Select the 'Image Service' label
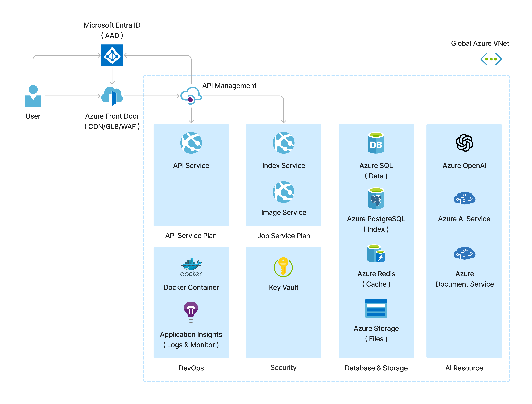The width and height of the screenshot is (532, 404). (284, 212)
